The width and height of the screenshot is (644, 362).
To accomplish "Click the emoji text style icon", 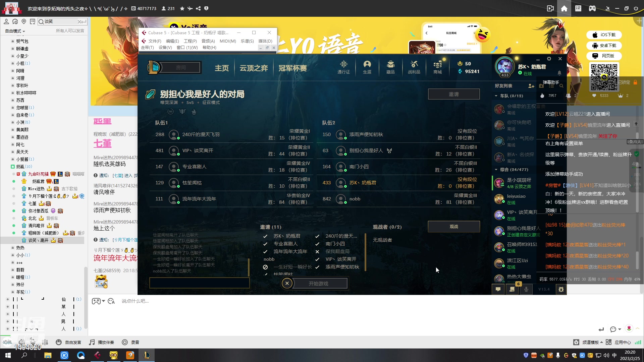I will (111, 301).
